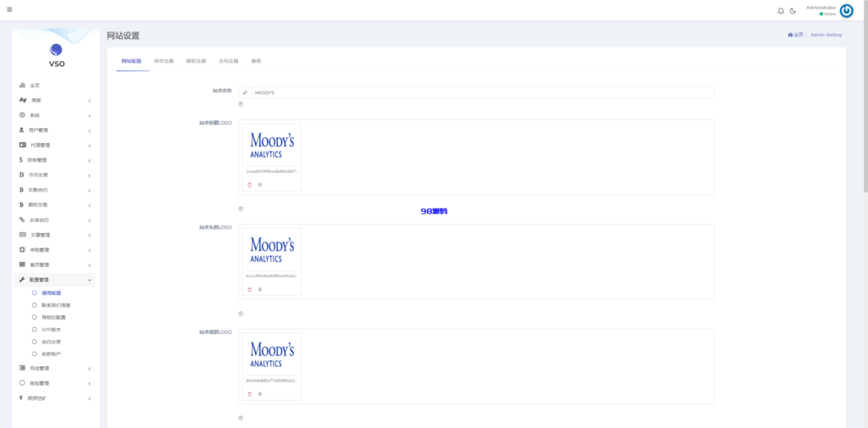This screenshot has height=428, width=868.
Task: Toggle the hamburger sidebar menu icon
Action: point(9,10)
